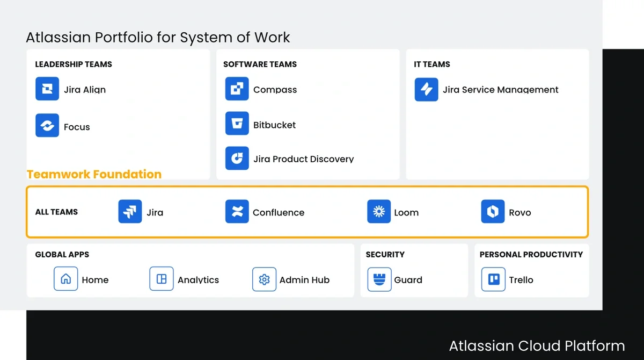This screenshot has height=360, width=644.
Task: Select the Analytics icon
Action: pos(162,279)
